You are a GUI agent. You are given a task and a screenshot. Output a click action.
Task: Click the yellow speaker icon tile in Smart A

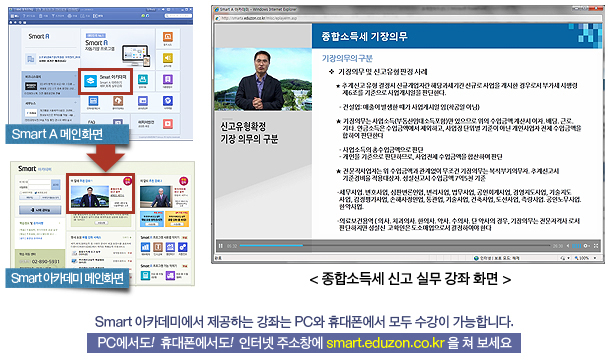coord(168,58)
